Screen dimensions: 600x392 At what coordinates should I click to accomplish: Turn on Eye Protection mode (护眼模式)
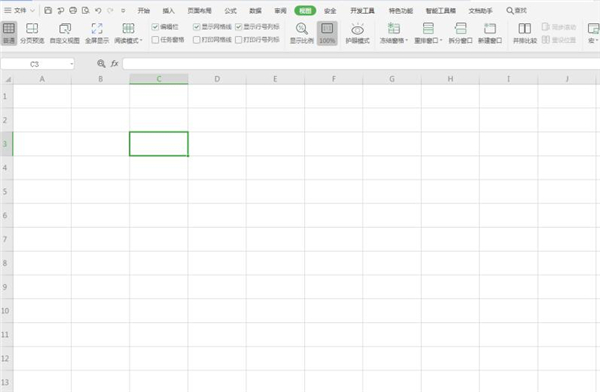coord(357,33)
